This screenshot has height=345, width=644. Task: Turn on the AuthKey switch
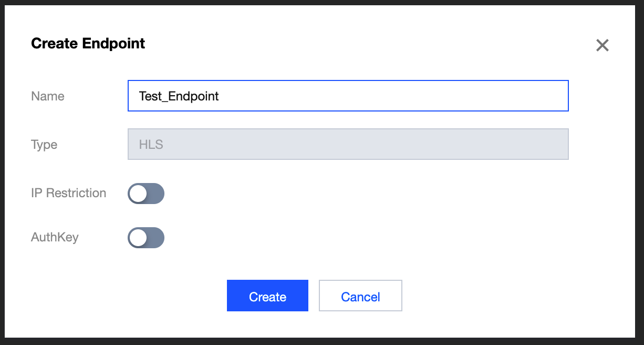(146, 238)
